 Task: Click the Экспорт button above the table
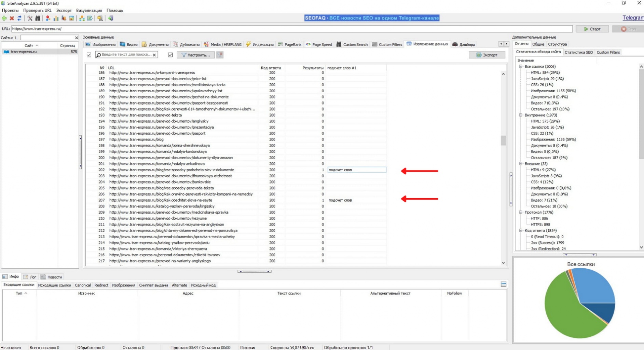[x=487, y=55]
